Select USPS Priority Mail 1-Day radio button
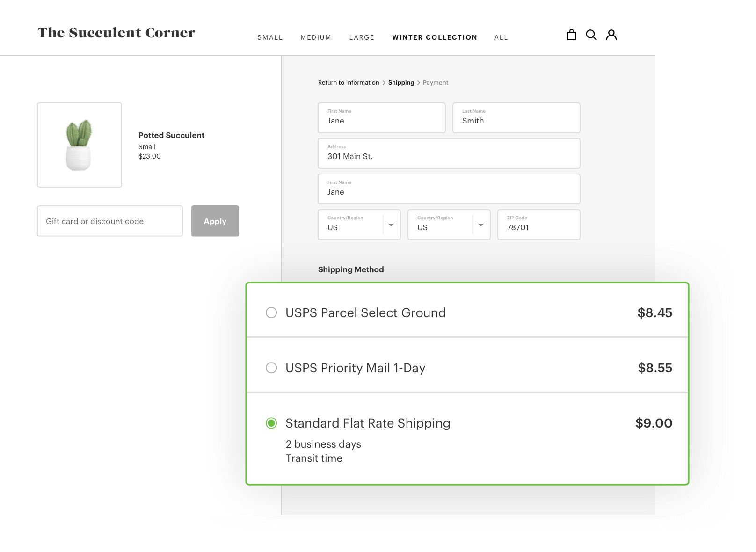Viewport: 756px width, 552px height. coord(271,368)
